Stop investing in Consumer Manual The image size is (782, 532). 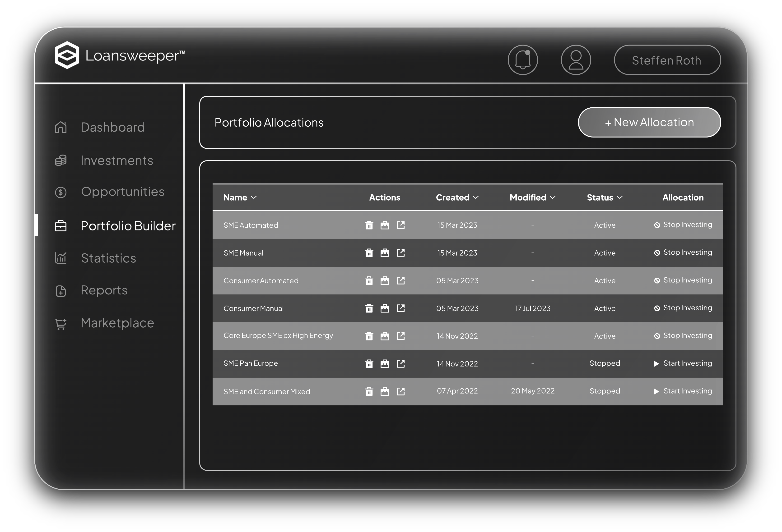point(683,308)
